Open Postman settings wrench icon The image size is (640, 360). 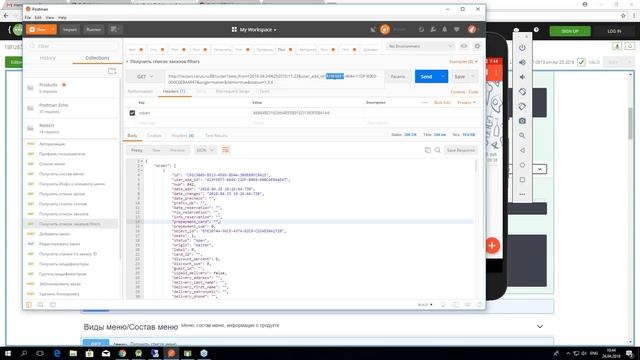pos(433,29)
